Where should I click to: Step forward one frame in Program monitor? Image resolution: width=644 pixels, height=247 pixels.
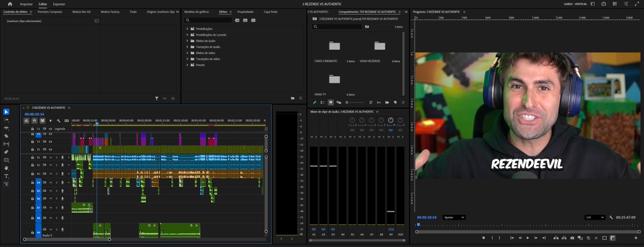536,237
